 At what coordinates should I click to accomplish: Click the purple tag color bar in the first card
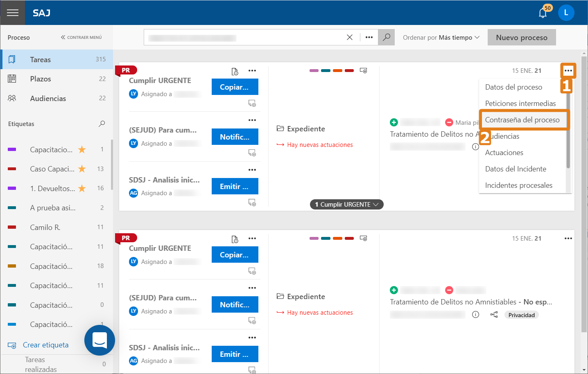(x=314, y=71)
